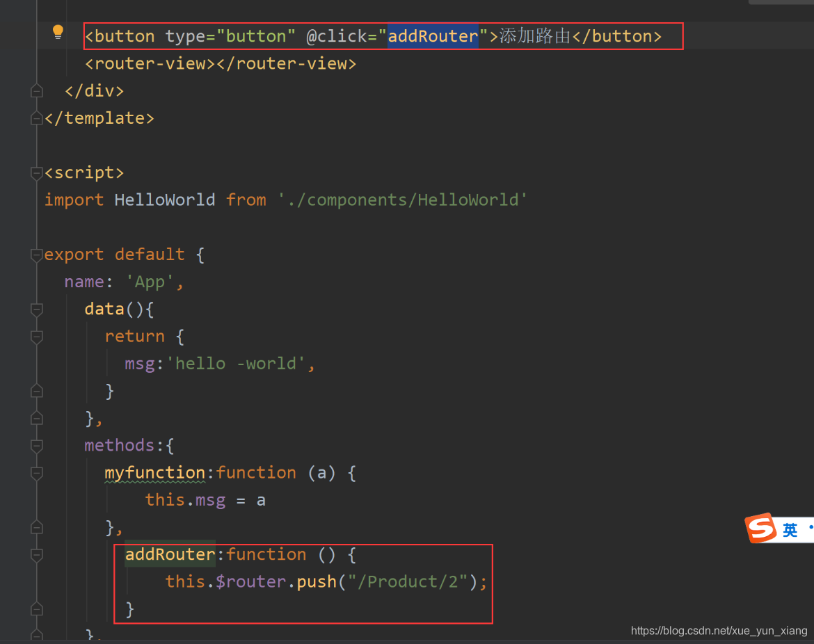Open the Sogou input method S icon
This screenshot has width=814, height=644.
761,529
